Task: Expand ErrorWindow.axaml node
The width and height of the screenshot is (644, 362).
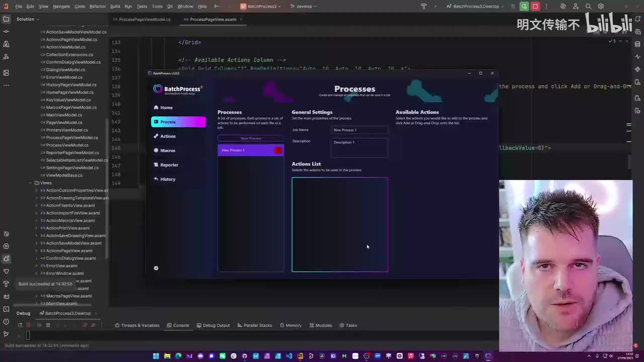Action: tap(36, 274)
